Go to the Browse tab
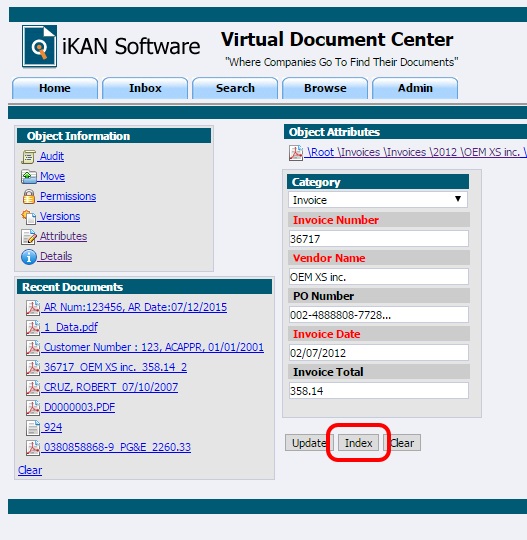The height and width of the screenshot is (540, 527). pyautogui.click(x=325, y=88)
